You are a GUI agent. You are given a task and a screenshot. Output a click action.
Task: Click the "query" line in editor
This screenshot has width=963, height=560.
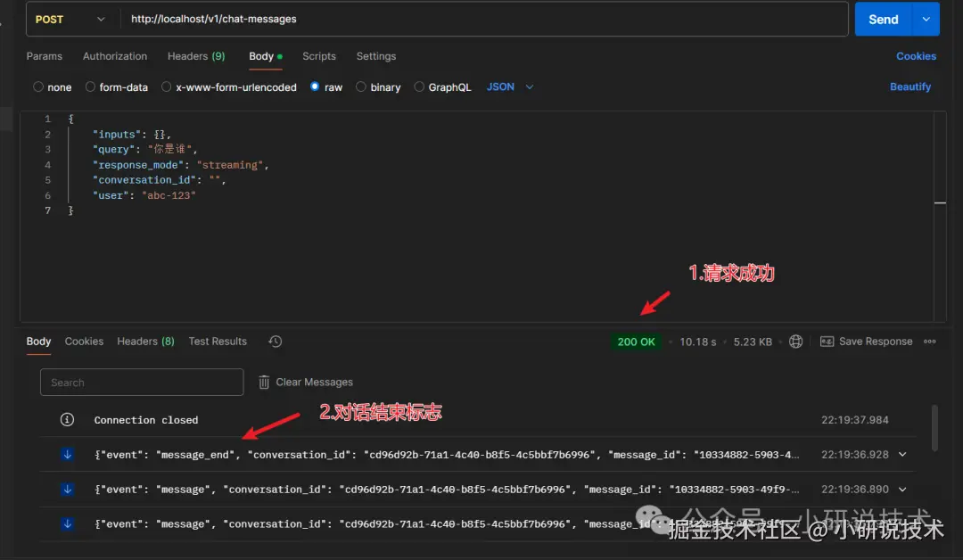[145, 149]
